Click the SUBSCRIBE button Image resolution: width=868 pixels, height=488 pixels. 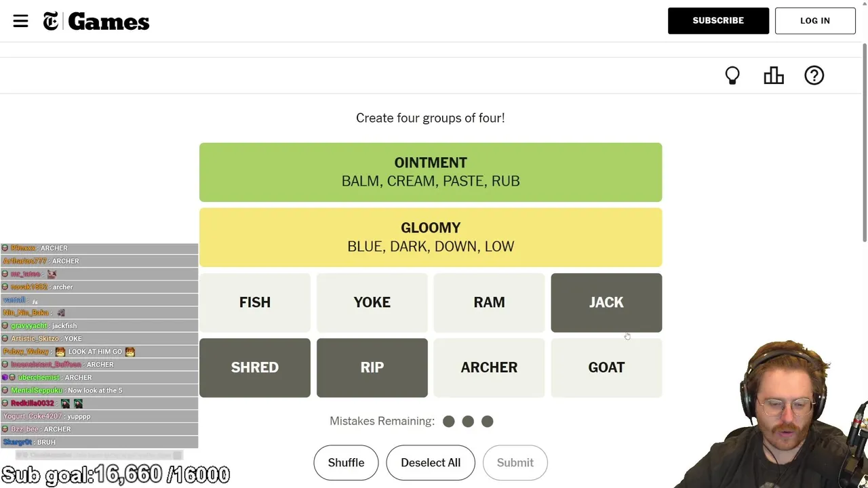tap(718, 21)
